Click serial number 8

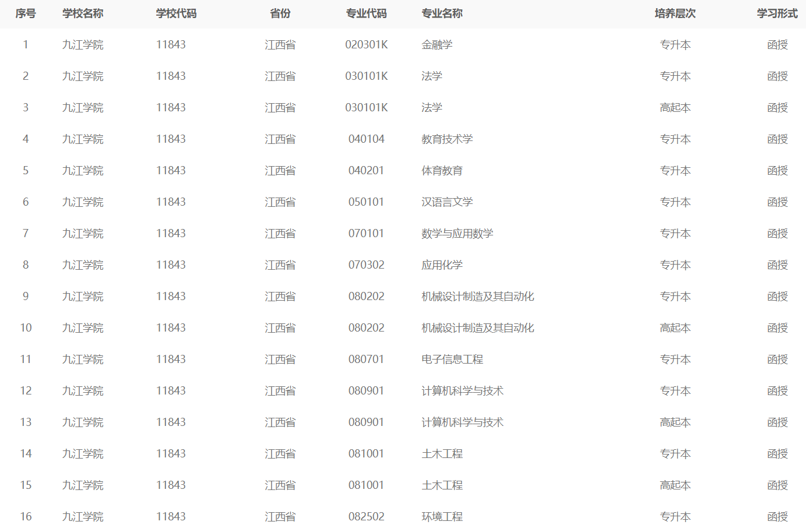[x=26, y=265]
